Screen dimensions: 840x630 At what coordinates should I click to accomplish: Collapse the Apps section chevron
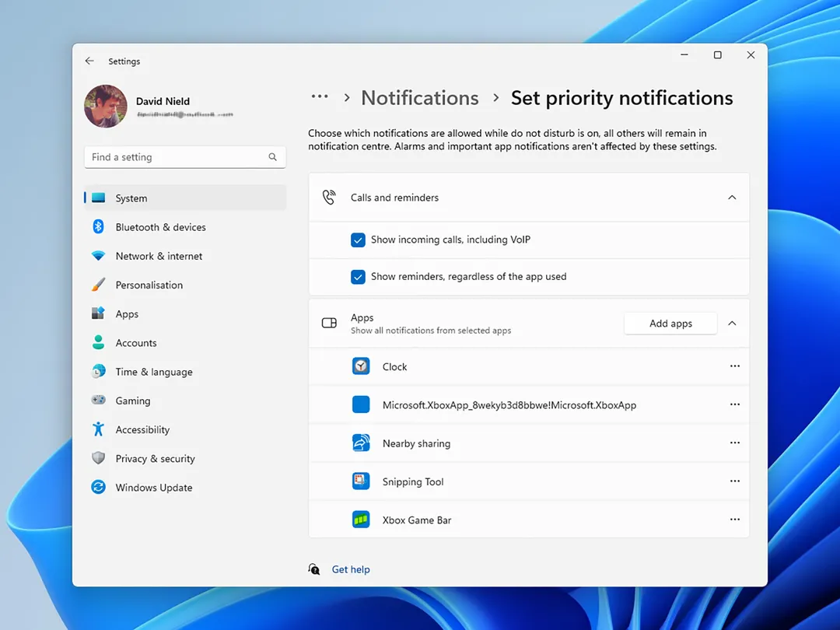pos(732,324)
